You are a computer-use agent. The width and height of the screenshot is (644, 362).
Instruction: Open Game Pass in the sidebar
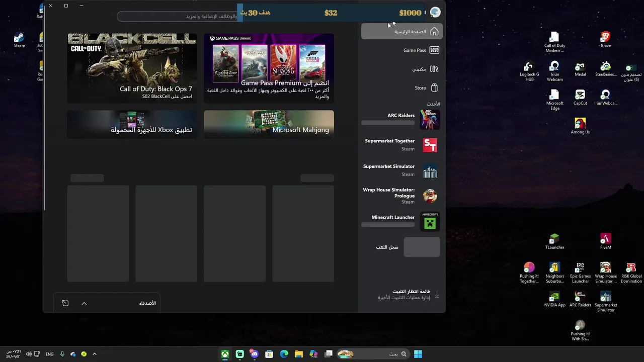coord(402,50)
